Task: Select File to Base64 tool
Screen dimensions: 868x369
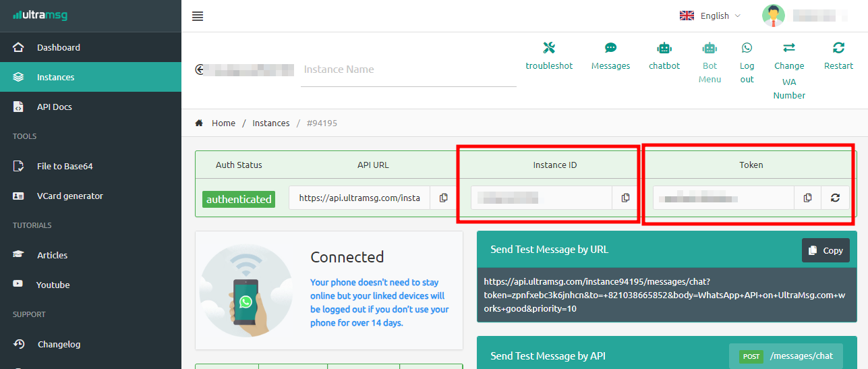Action: tap(65, 166)
